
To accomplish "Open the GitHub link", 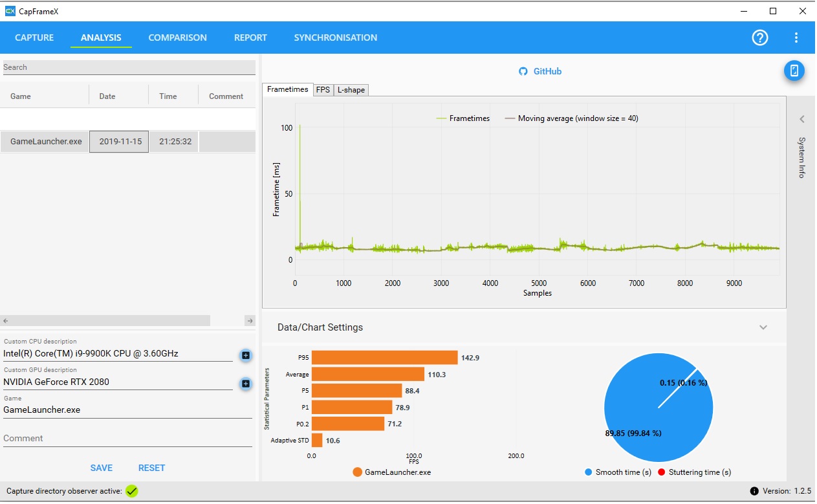I will (547, 71).
